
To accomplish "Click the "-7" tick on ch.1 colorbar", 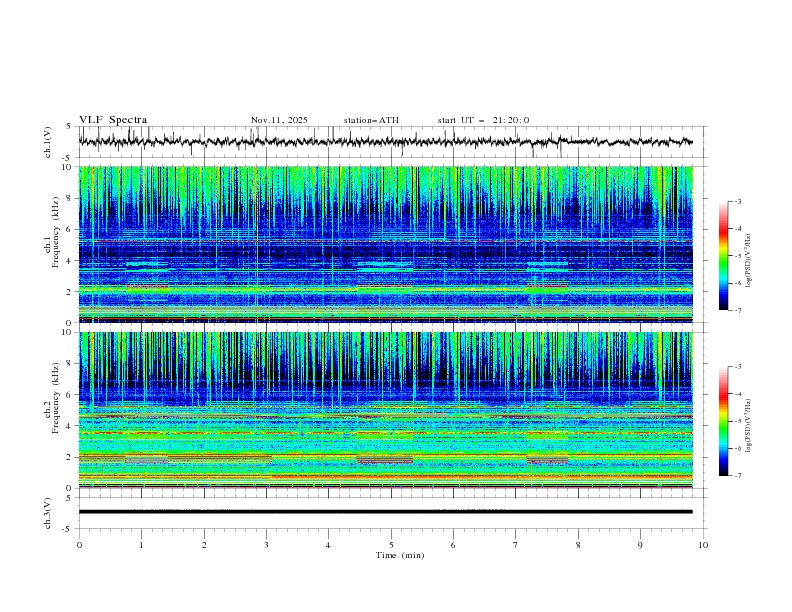I will (x=737, y=310).
